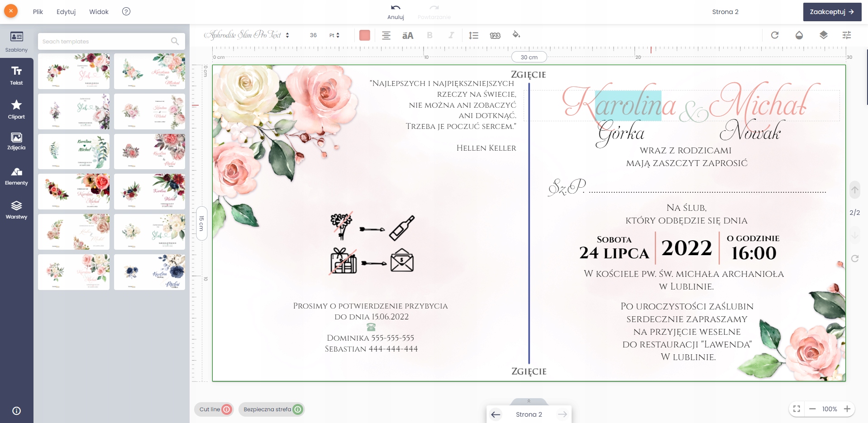Select the Tekst tool

16,76
